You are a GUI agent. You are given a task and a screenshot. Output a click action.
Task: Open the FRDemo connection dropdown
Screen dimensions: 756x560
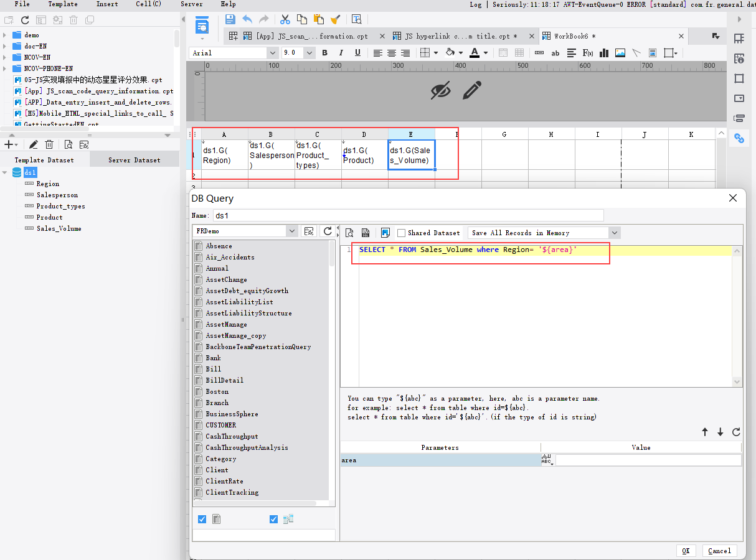click(292, 231)
